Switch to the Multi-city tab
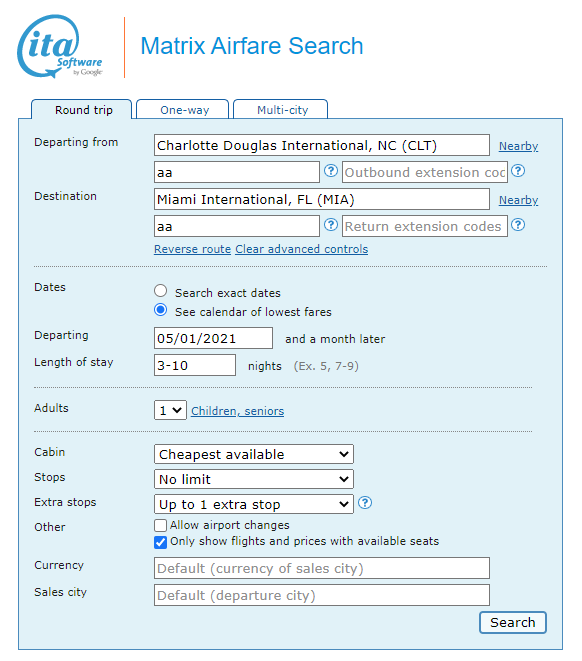The height and width of the screenshot is (661, 582). click(282, 110)
